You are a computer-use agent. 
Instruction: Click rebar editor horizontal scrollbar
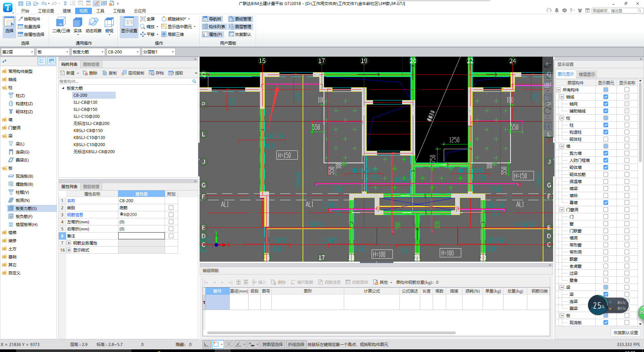[331, 333]
